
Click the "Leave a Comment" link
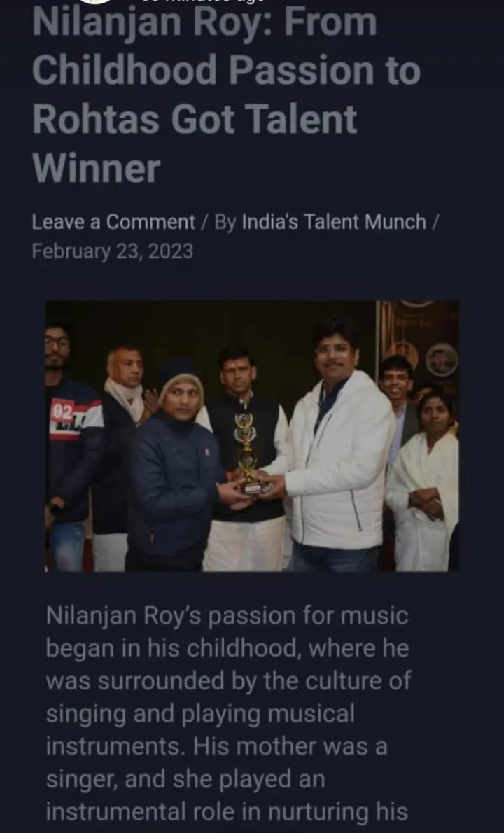click(x=113, y=221)
